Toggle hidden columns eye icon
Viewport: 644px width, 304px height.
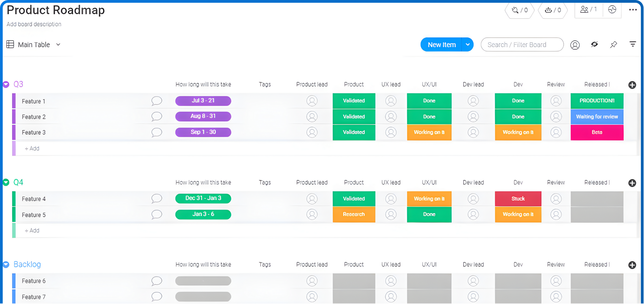(x=594, y=45)
